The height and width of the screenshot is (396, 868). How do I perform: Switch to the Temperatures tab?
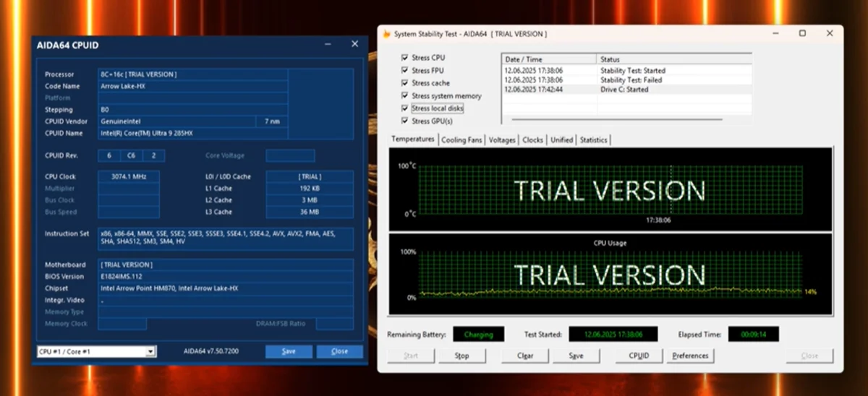(x=413, y=139)
